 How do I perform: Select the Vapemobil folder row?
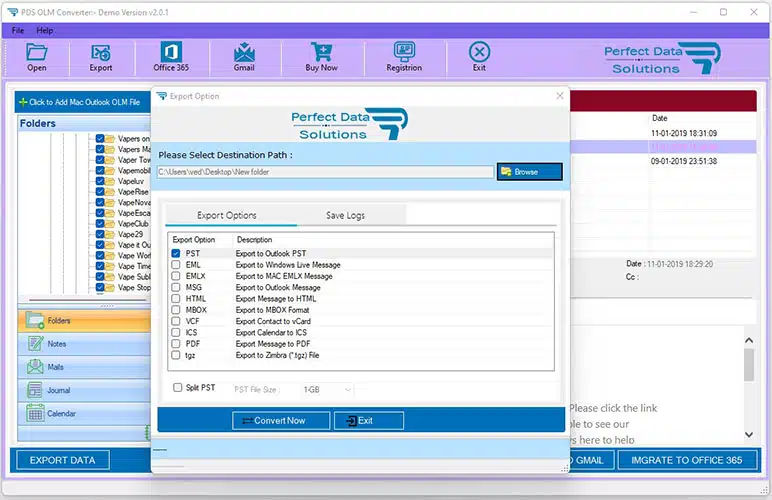pyautogui.click(x=133, y=171)
